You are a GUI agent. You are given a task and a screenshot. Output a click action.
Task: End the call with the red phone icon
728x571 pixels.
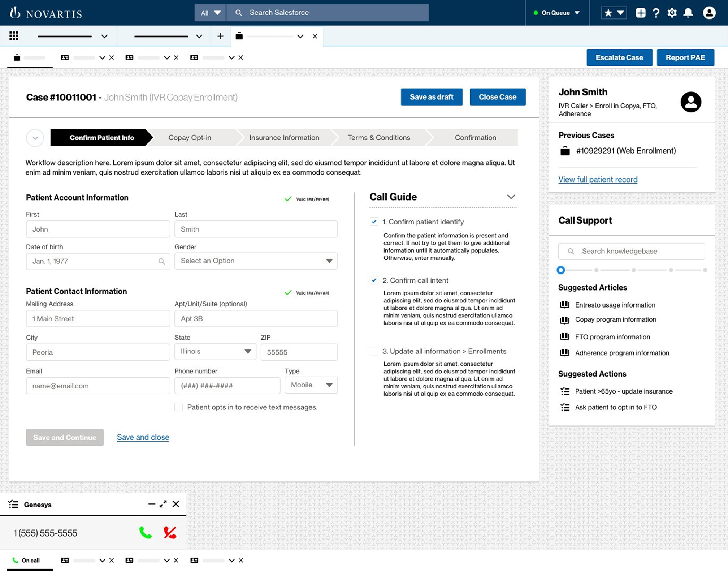(170, 533)
